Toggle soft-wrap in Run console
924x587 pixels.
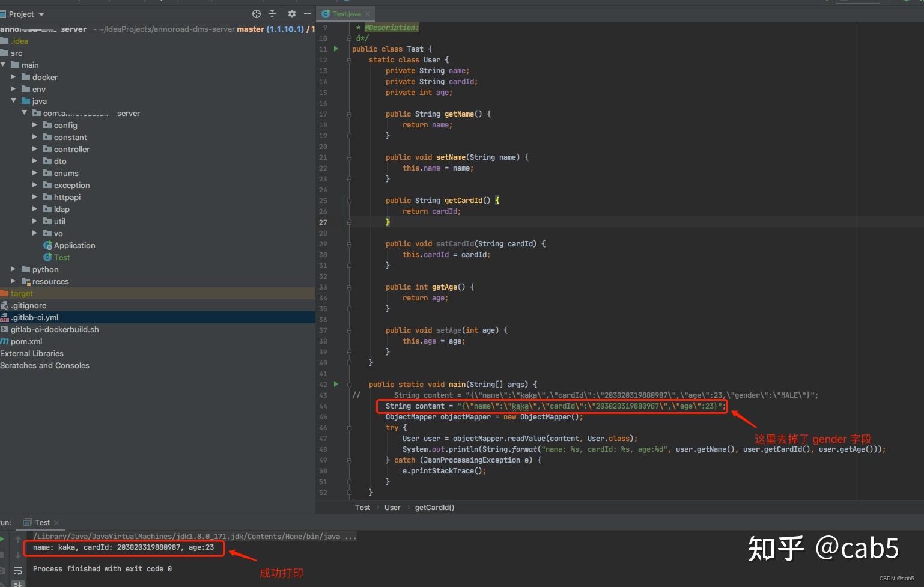click(x=18, y=571)
